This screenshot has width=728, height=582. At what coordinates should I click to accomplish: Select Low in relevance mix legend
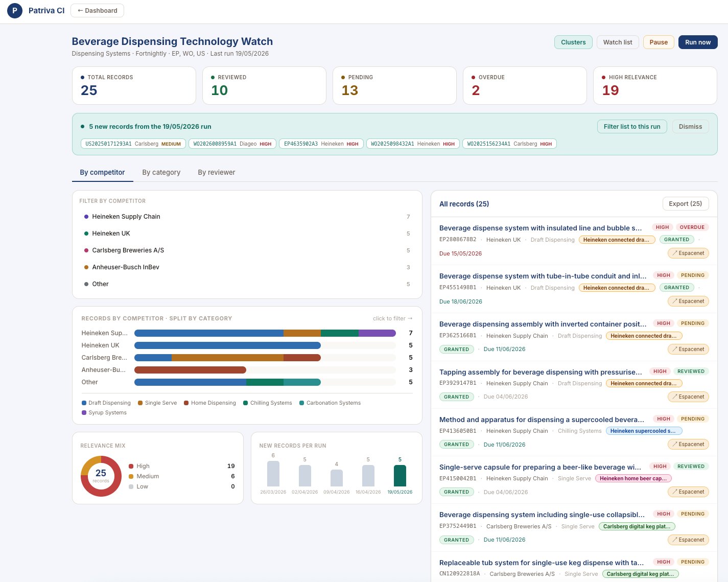pos(181,486)
